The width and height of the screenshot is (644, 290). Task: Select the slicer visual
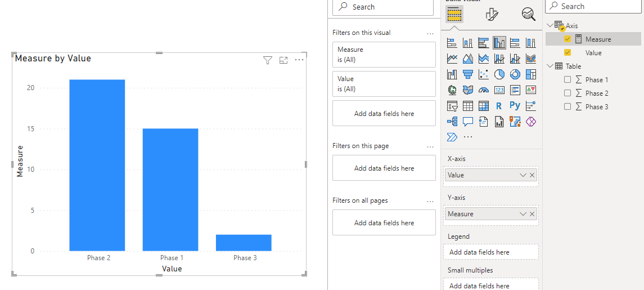tap(452, 106)
